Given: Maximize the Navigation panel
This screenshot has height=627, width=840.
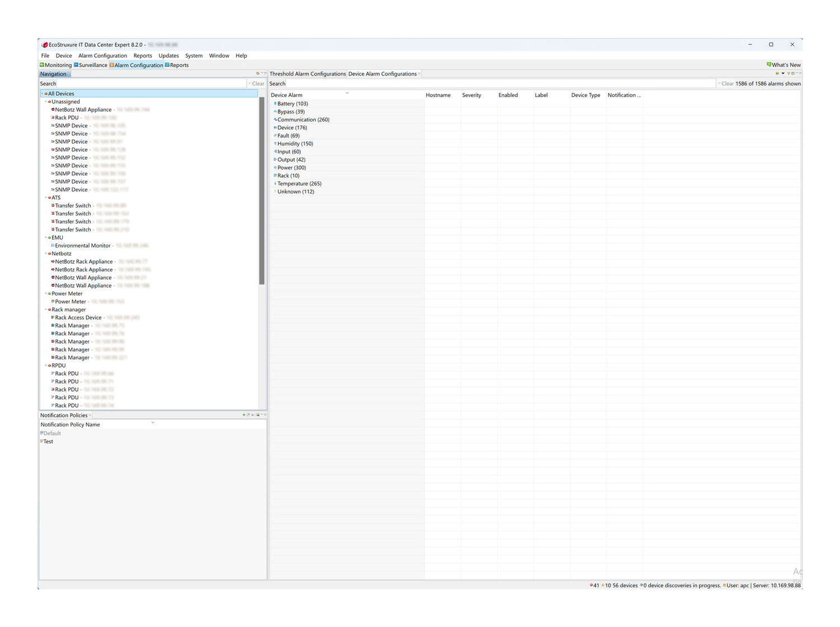Looking at the screenshot, I should click(x=265, y=73).
